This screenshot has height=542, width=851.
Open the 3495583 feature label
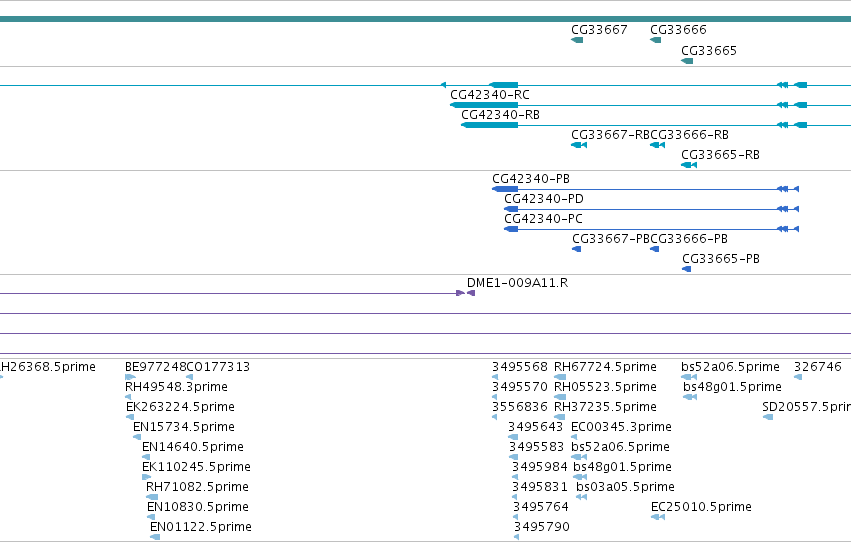536,448
